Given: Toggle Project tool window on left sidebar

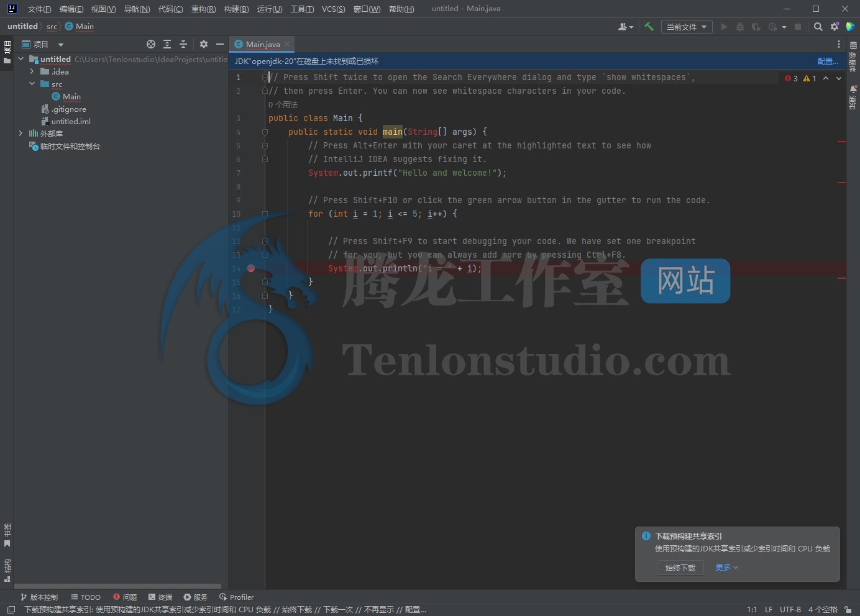Looking at the screenshot, I should (x=7, y=52).
